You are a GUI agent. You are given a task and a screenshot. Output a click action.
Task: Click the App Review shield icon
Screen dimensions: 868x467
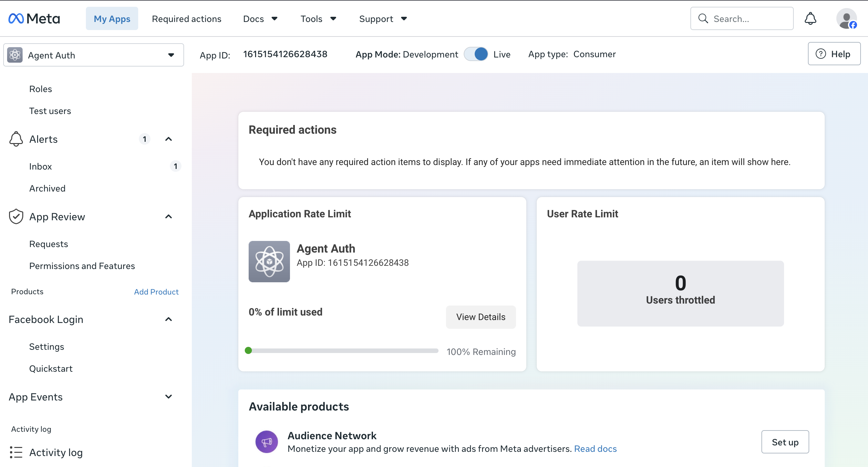pyautogui.click(x=16, y=216)
